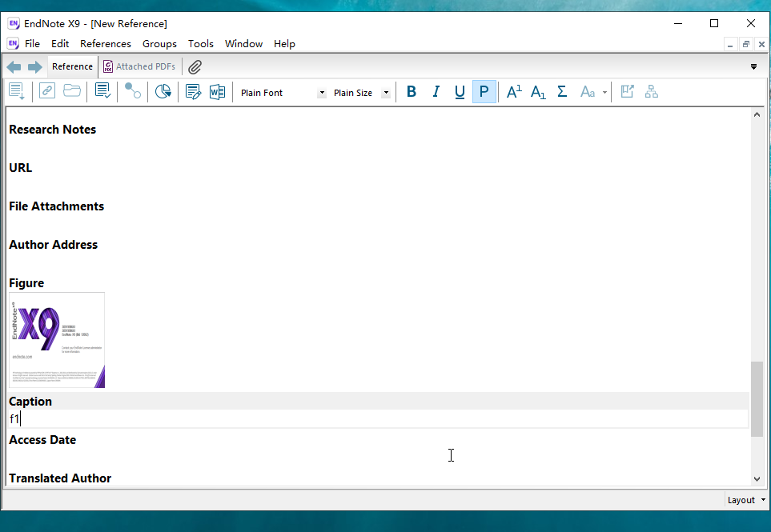Click the vertical scrollbar down arrow
Viewport: 771px width, 532px height.
[x=757, y=479]
